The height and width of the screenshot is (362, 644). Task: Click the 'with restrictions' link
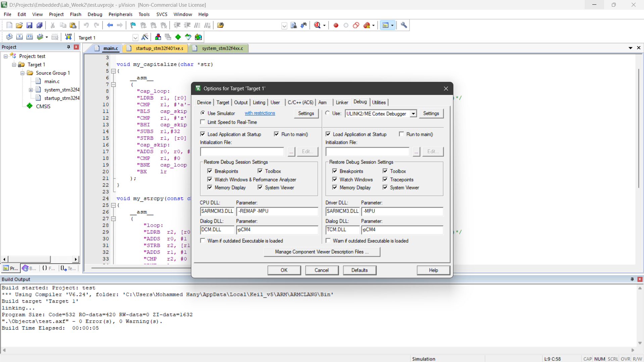259,113
